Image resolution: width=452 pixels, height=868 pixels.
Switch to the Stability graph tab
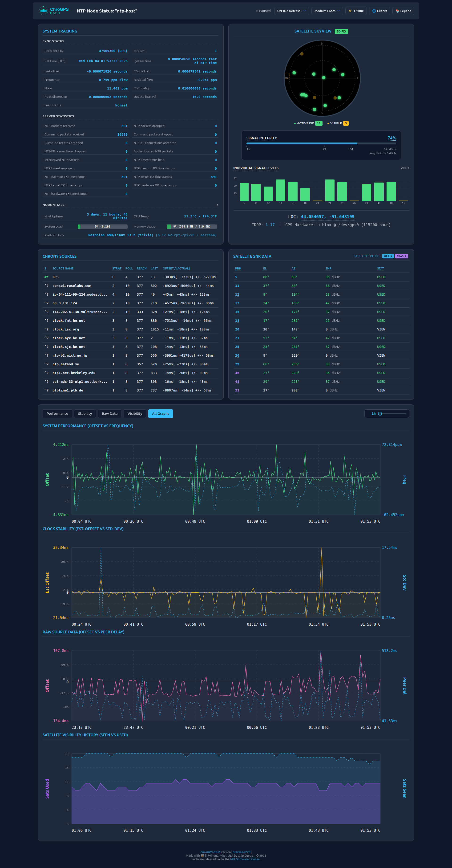pos(85,413)
